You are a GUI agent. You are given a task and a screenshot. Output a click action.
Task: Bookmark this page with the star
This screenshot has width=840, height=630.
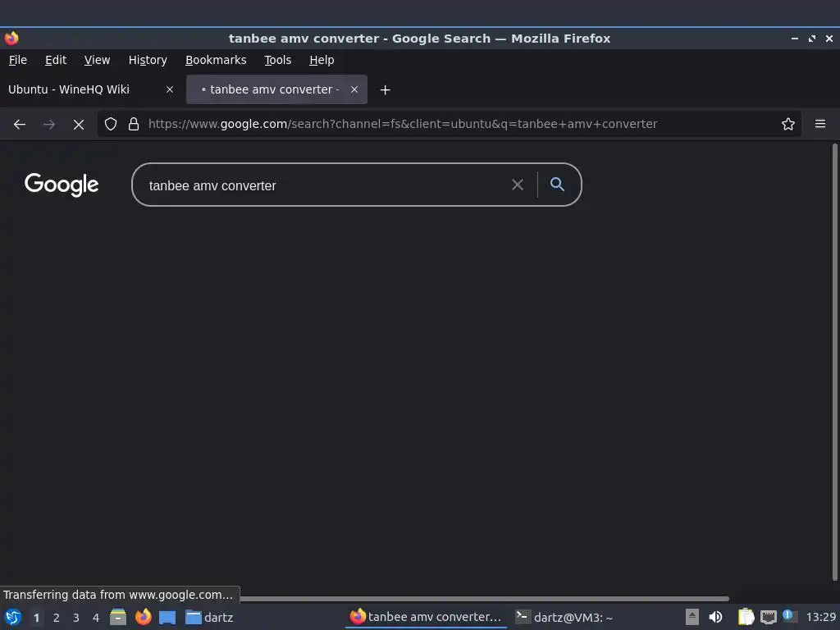788,125
